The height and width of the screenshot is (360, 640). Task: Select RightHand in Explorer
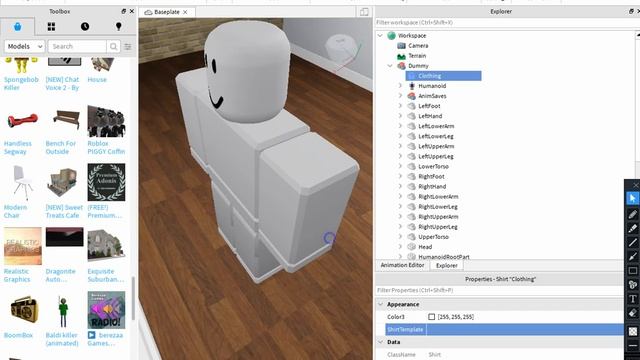[432, 187]
